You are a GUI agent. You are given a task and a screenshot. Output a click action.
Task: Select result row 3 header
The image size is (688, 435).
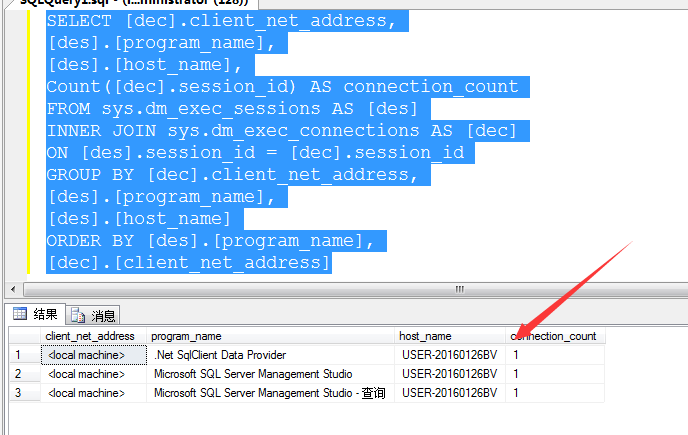(25, 393)
